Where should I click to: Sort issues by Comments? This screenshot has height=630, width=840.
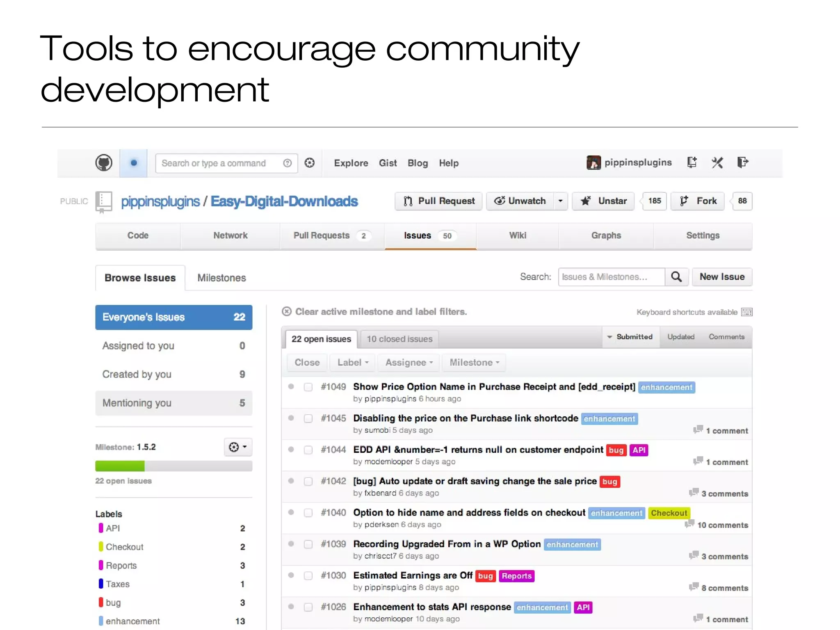[726, 337]
